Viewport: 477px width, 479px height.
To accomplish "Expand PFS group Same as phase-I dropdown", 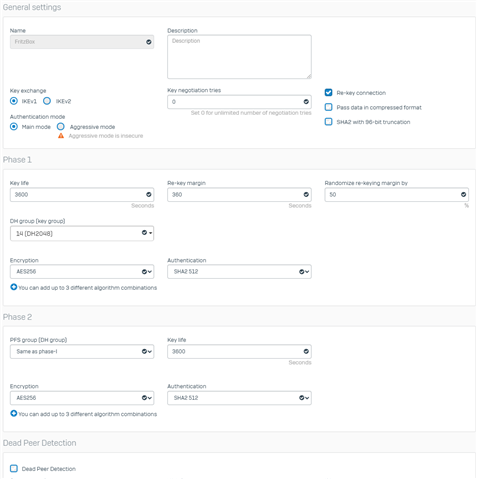I will click(x=82, y=351).
